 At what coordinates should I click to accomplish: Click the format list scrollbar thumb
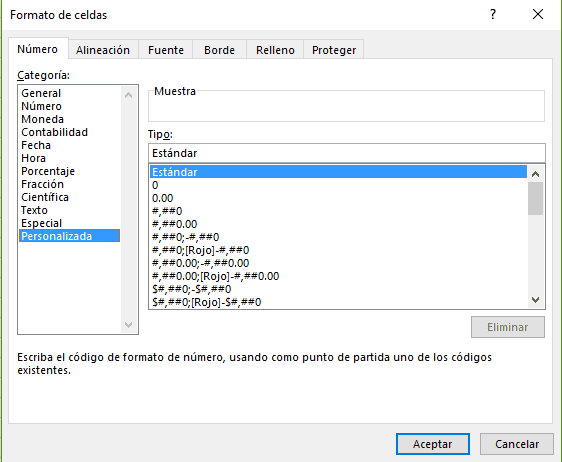(x=535, y=199)
